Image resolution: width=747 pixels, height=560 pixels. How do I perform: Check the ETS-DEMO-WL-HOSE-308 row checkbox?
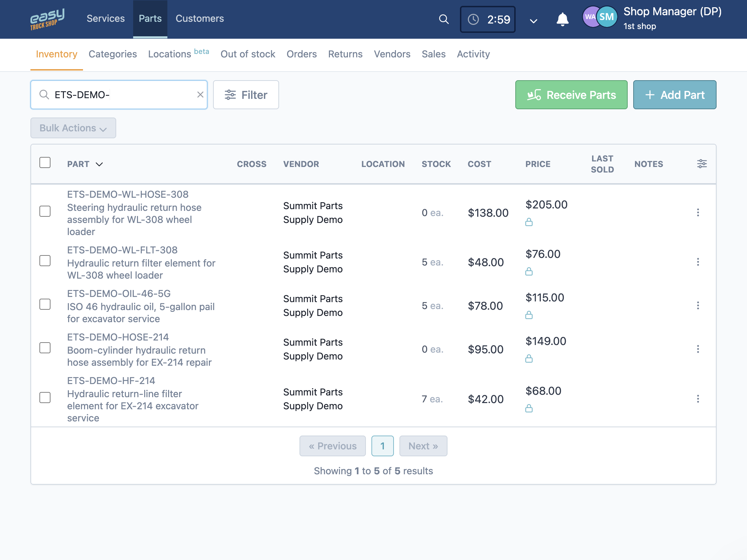point(45,211)
